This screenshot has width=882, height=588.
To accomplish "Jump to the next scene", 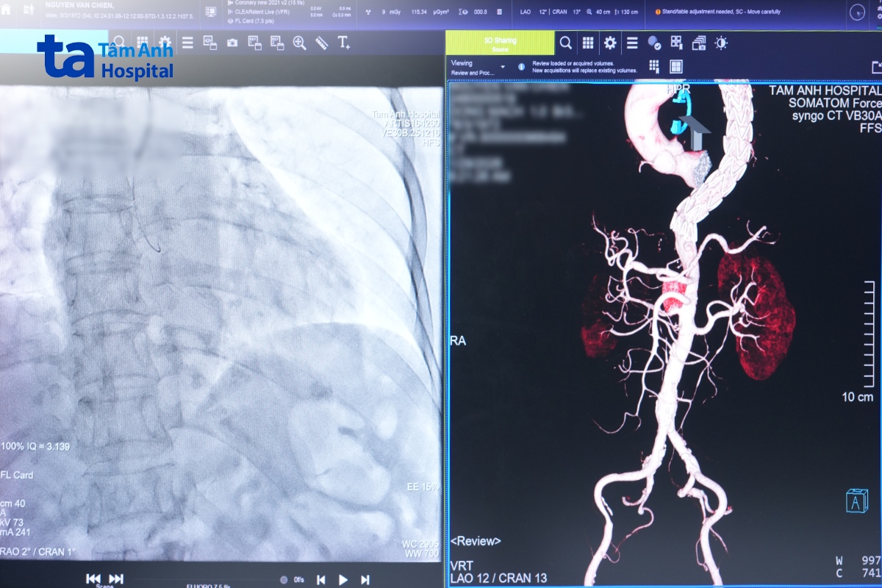I will click(x=116, y=578).
